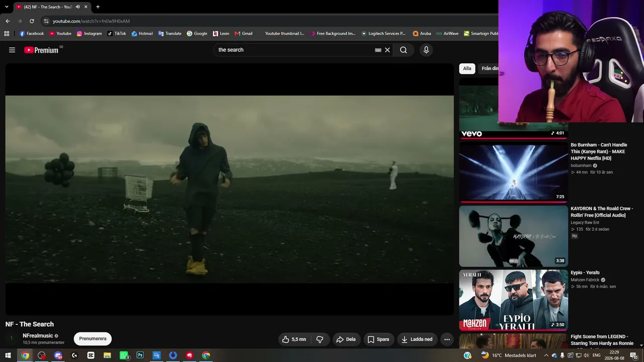The image size is (644, 362).
Task: Open the TikTok bookmark
Action: coord(117,34)
